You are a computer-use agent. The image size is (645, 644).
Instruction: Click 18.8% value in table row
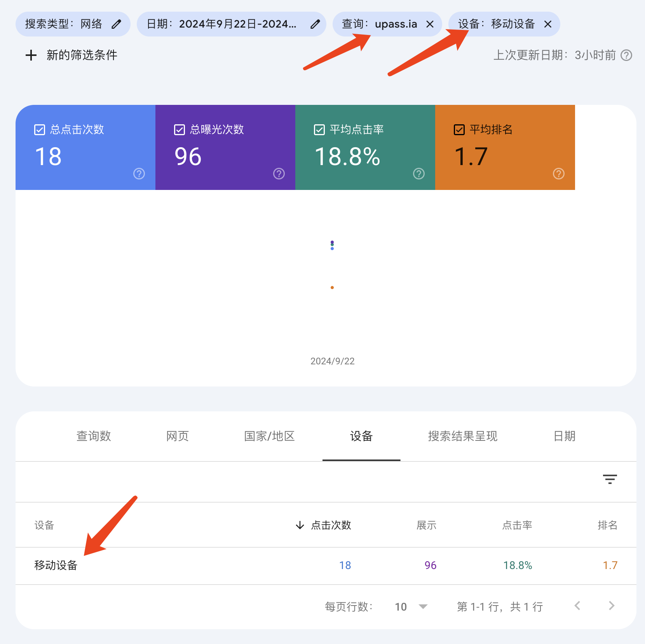(x=518, y=566)
